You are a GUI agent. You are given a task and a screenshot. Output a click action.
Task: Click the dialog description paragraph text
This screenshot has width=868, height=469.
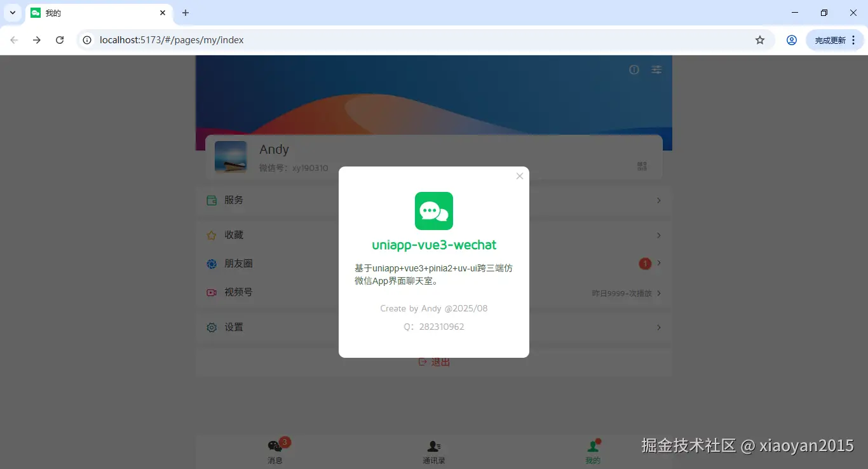coord(434,275)
